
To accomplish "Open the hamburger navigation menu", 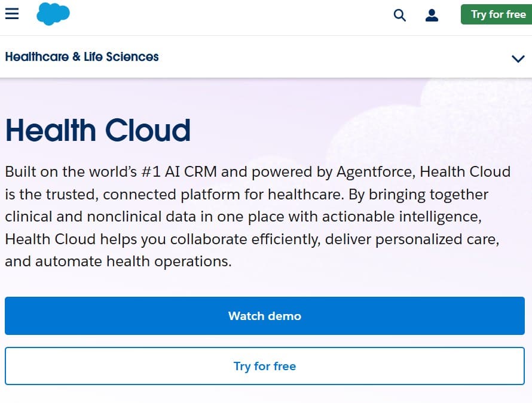I will click(x=12, y=14).
